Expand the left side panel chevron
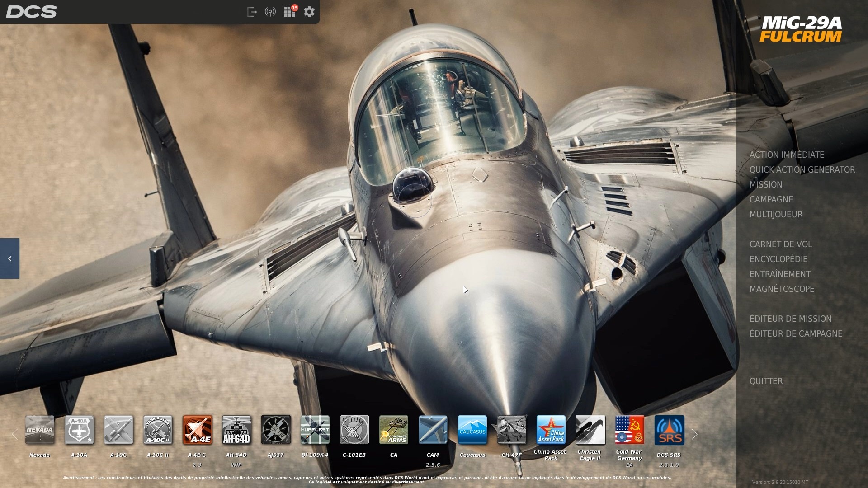868x488 pixels. coord(9,258)
